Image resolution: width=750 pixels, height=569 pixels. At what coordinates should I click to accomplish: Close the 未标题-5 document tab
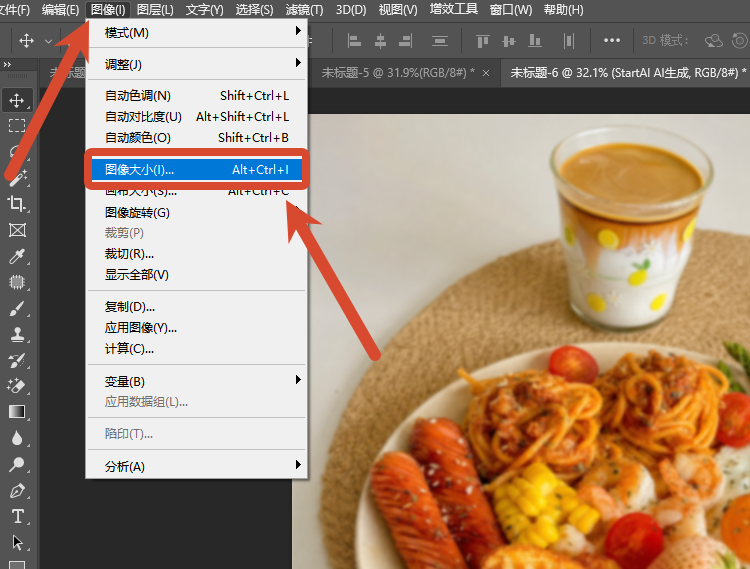[486, 73]
